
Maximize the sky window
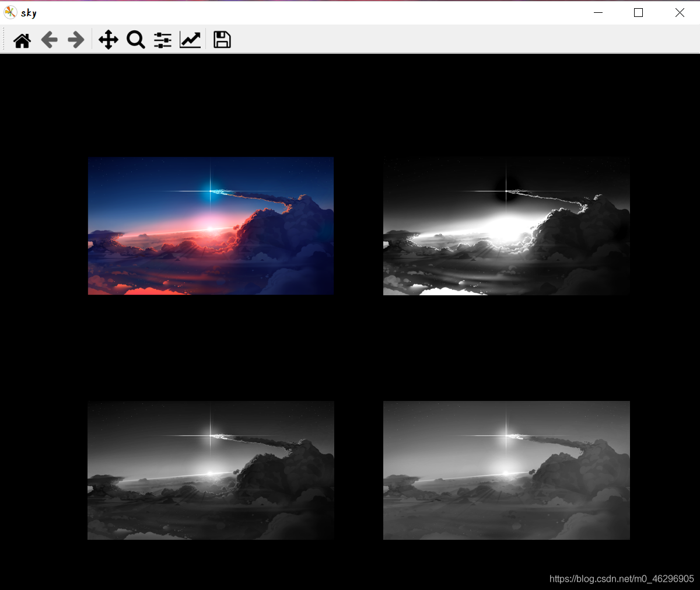(x=639, y=12)
